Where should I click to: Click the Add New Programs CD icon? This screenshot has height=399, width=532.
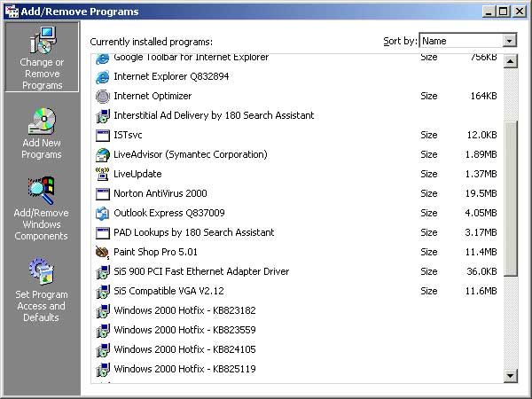[42, 121]
